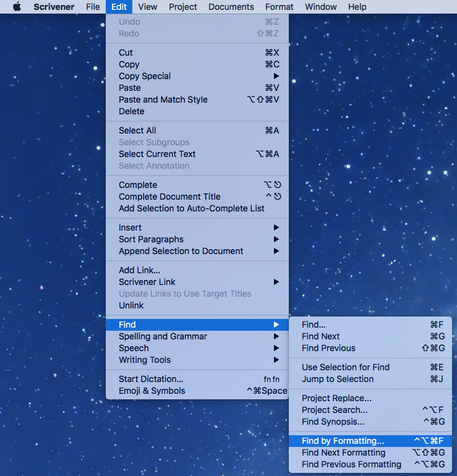
Task: Open the Apple menu
Action: [17, 7]
